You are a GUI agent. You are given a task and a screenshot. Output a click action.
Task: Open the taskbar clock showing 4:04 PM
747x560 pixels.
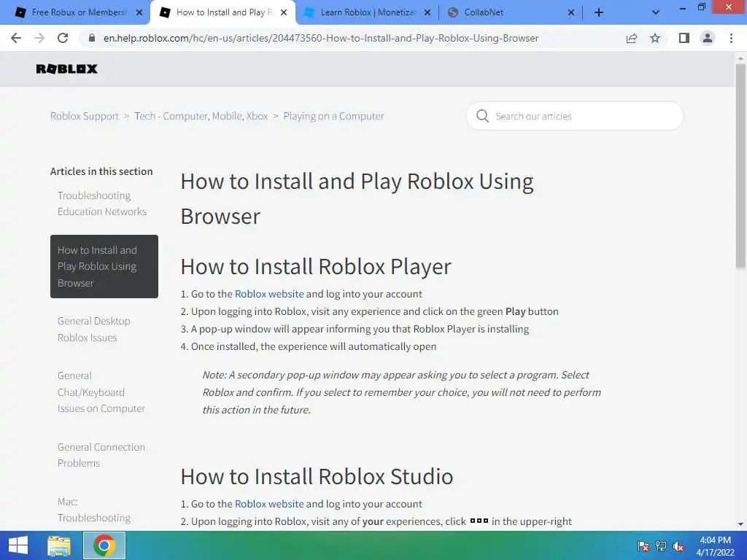(715, 546)
